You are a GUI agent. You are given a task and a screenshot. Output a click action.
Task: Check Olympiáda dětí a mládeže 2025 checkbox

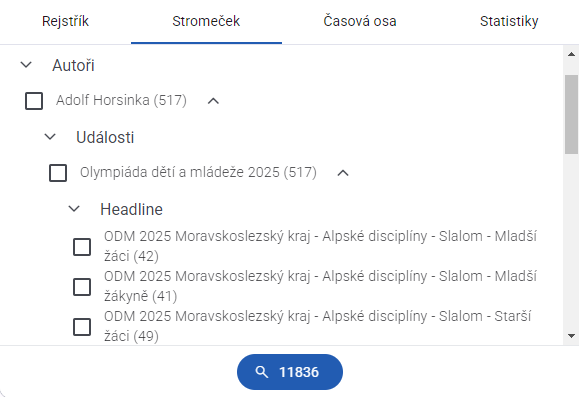point(58,173)
